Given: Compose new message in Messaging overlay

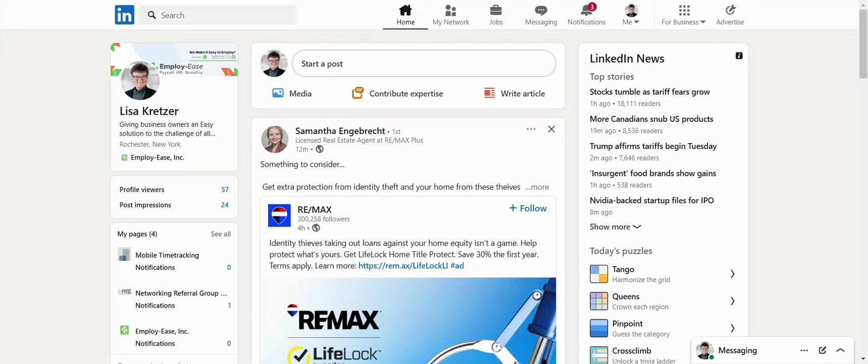Looking at the screenshot, I should pos(823,350).
